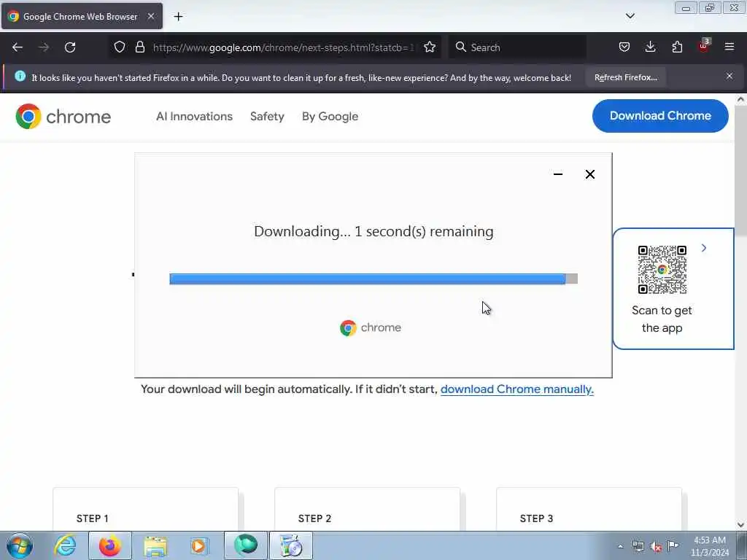This screenshot has width=747, height=560.
Task: Click the Refresh Firefox button
Action: (625, 77)
